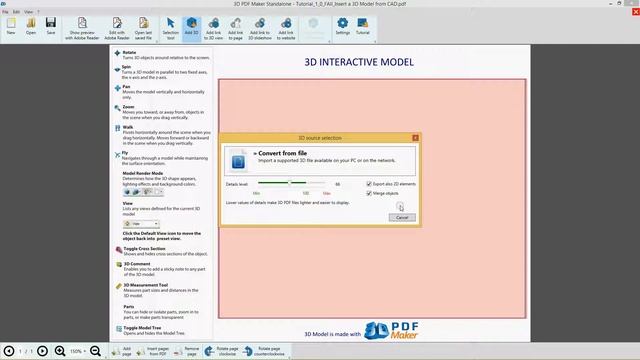Open the View menu

28,12
